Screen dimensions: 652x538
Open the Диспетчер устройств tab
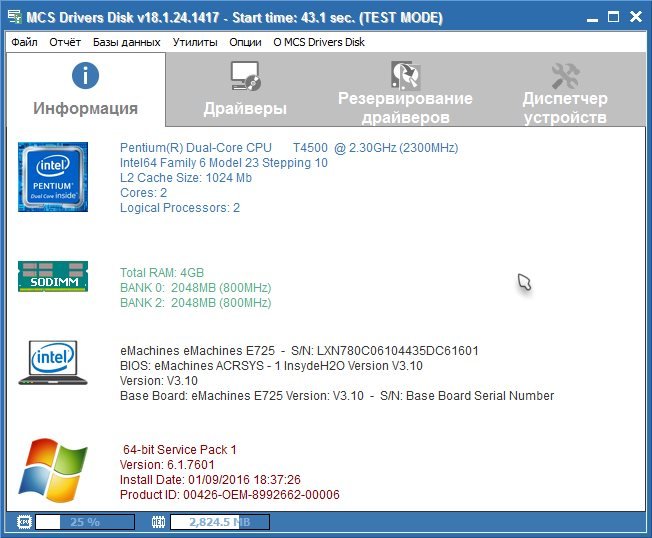point(565,89)
